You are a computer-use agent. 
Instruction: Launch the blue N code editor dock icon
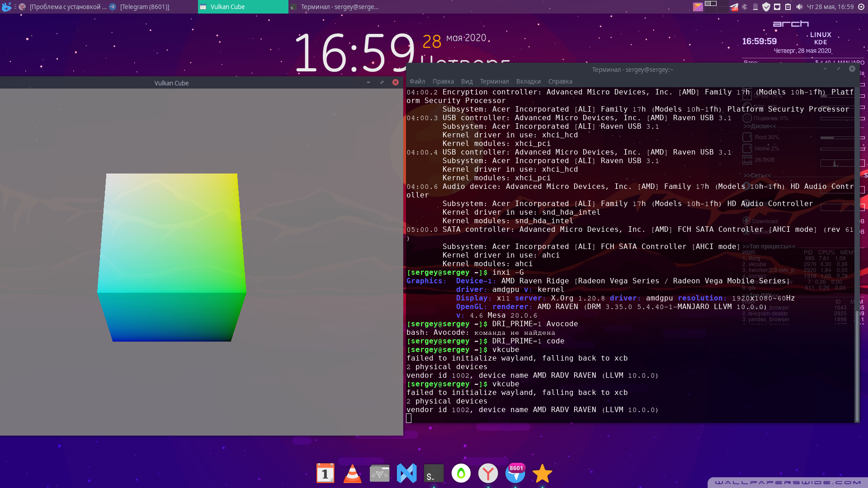[x=407, y=474]
